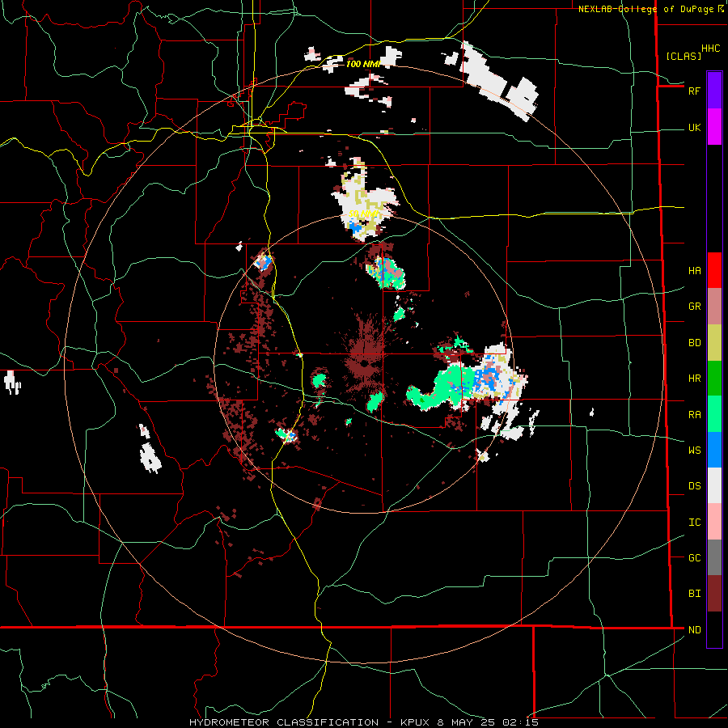Click the BD khaki yellow legend swatch
728x728 pixels.
[x=714, y=343]
